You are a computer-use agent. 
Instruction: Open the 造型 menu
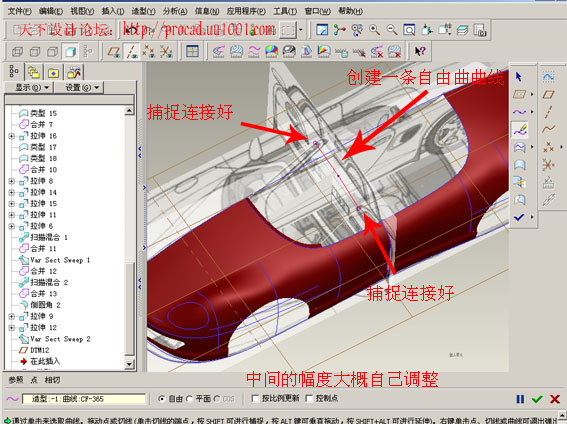pos(143,11)
